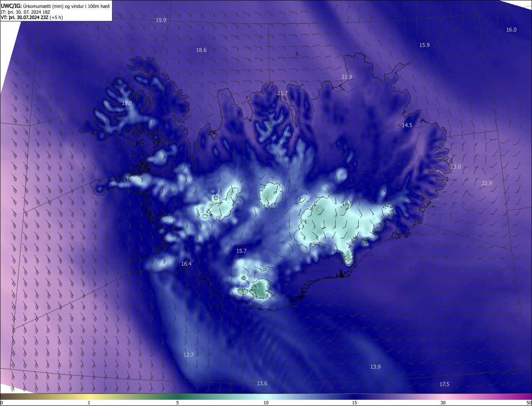Click the color scale tick label 30

(x=443, y=403)
